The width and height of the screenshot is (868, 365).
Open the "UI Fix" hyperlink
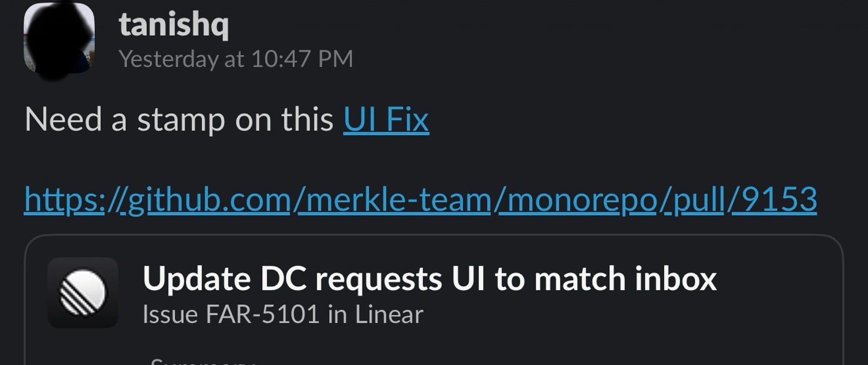point(386,120)
